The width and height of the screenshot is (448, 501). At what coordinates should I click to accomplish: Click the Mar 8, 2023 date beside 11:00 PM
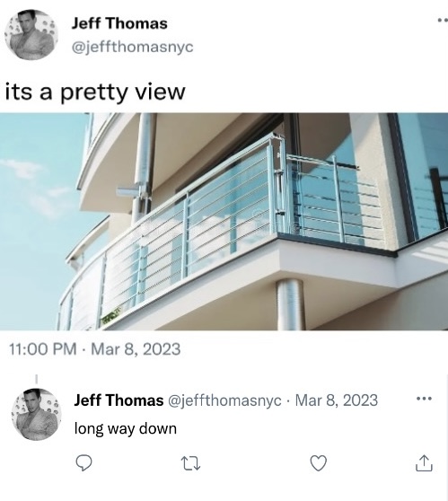[136, 349]
